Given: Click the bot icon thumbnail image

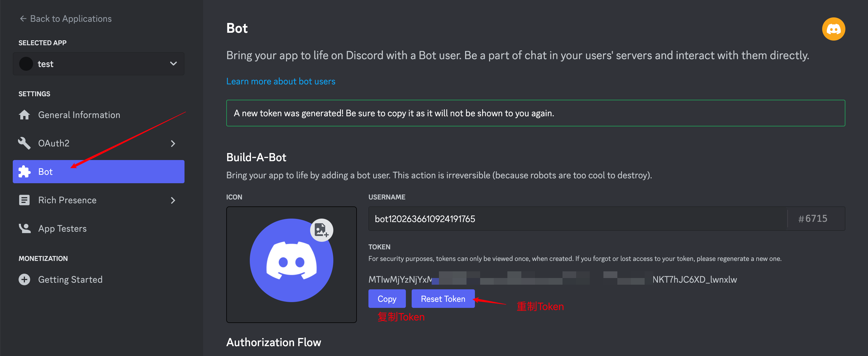Looking at the screenshot, I should [x=291, y=261].
